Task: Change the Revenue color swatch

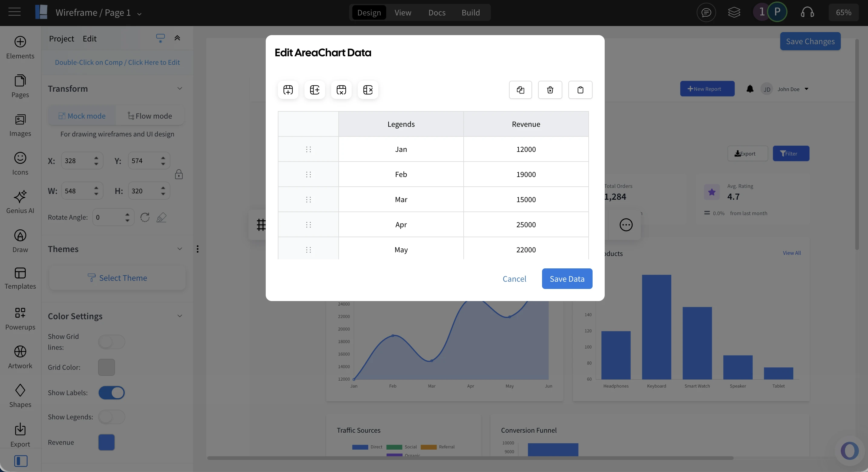Action: tap(106, 443)
